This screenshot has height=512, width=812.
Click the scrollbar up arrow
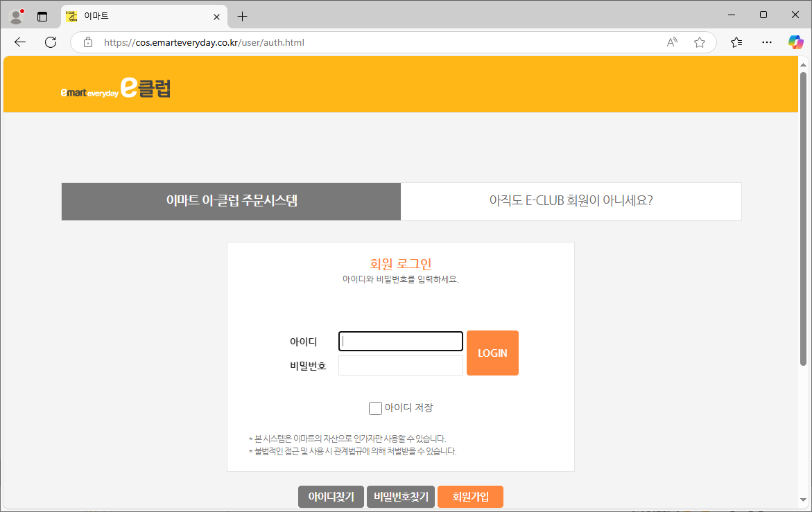point(803,65)
